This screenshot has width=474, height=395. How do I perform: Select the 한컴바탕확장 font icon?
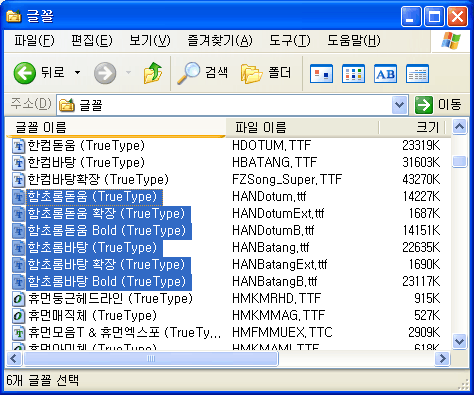(x=19, y=180)
